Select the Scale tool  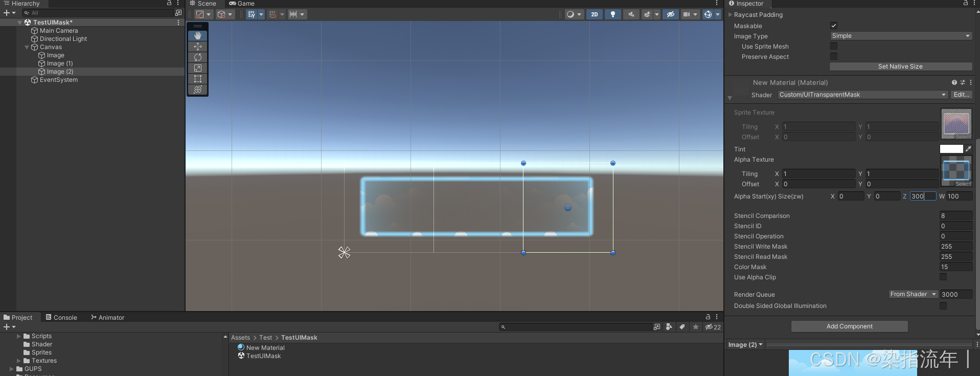(198, 68)
